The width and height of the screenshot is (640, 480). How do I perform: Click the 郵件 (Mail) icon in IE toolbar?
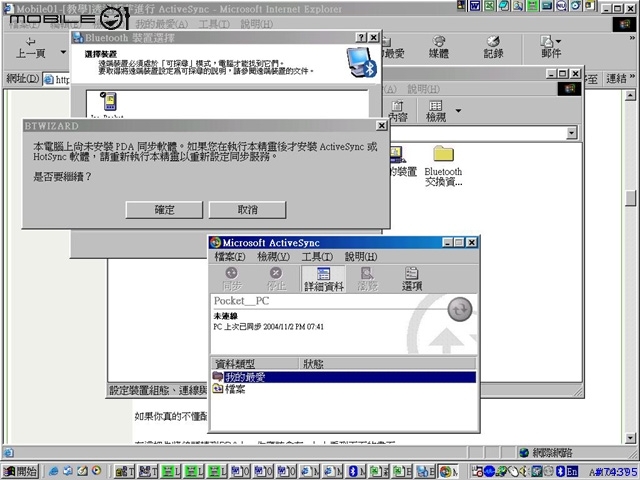[549, 47]
